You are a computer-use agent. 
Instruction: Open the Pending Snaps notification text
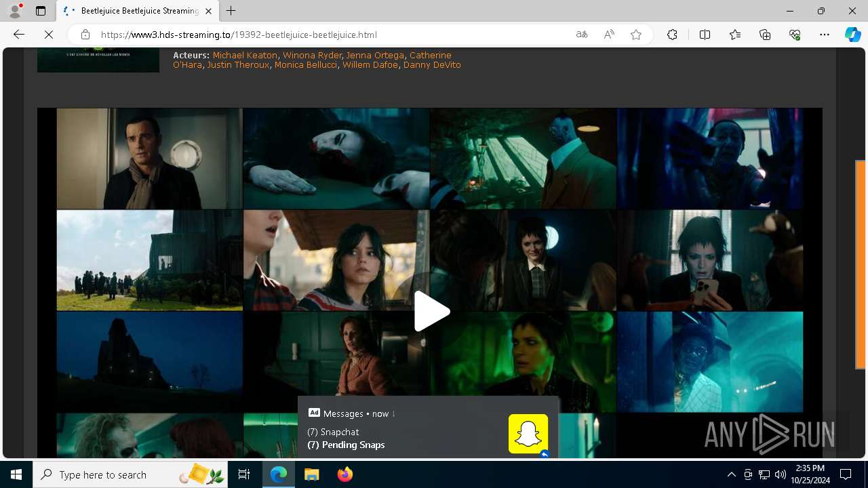(346, 445)
